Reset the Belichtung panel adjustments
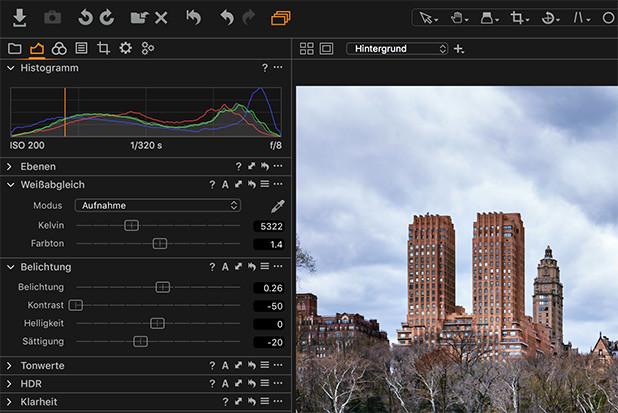Screen dimensions: 618x413 click(252, 267)
